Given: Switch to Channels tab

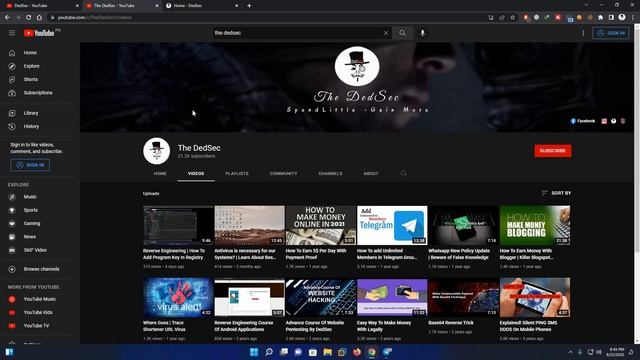Looking at the screenshot, I should pos(330,173).
